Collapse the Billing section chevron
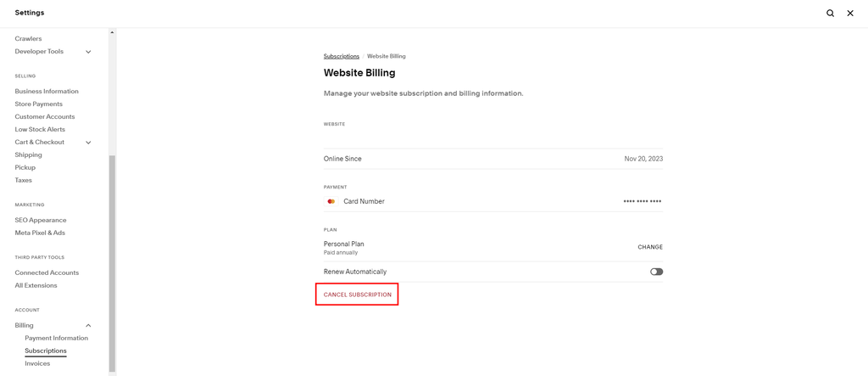The height and width of the screenshot is (376, 868). (x=88, y=326)
